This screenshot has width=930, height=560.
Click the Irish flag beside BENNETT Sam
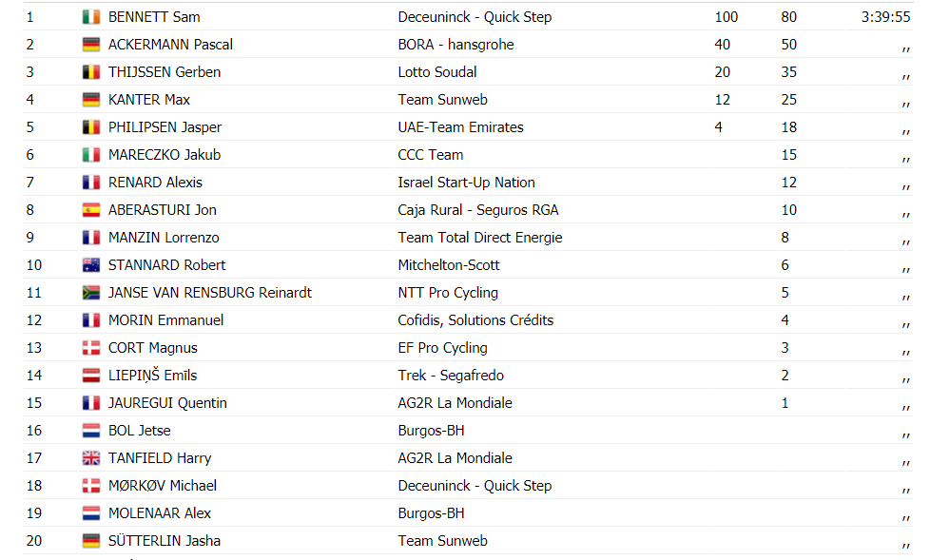pos(90,17)
